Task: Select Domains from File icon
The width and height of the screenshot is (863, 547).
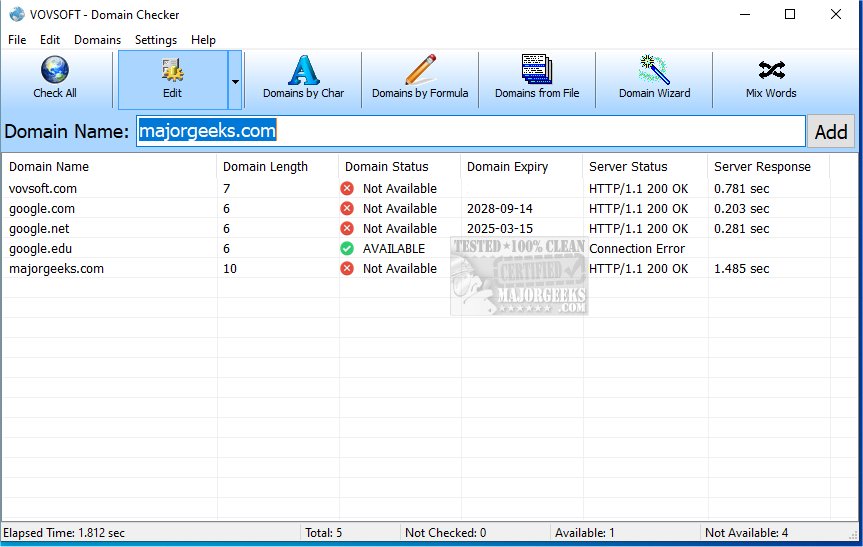Action: 537,71
